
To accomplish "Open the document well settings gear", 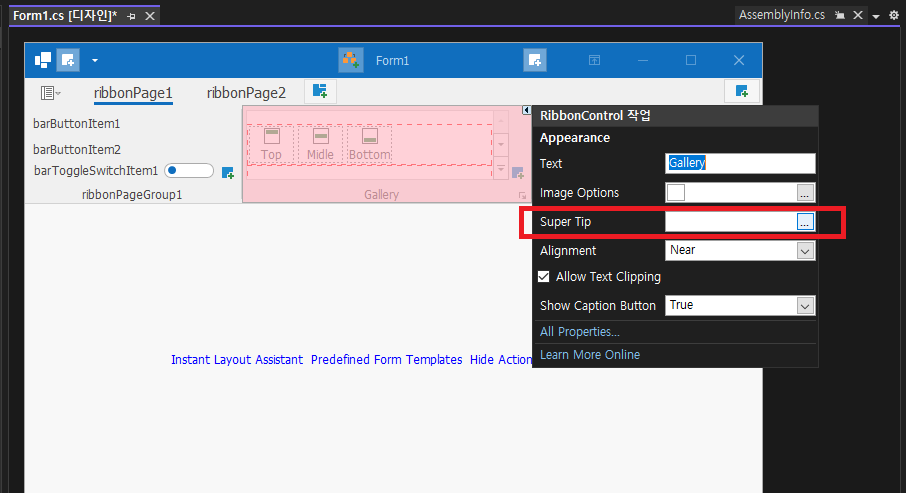I will (x=894, y=16).
